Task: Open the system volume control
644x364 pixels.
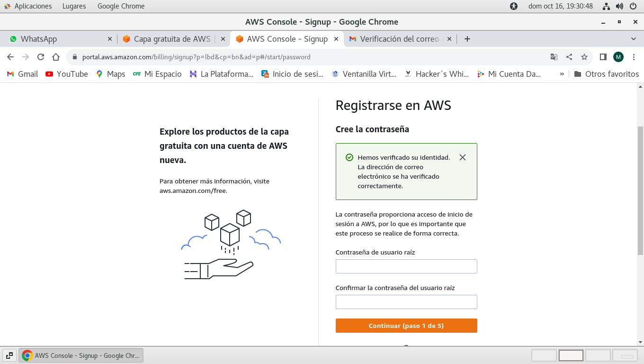Action: [619, 6]
